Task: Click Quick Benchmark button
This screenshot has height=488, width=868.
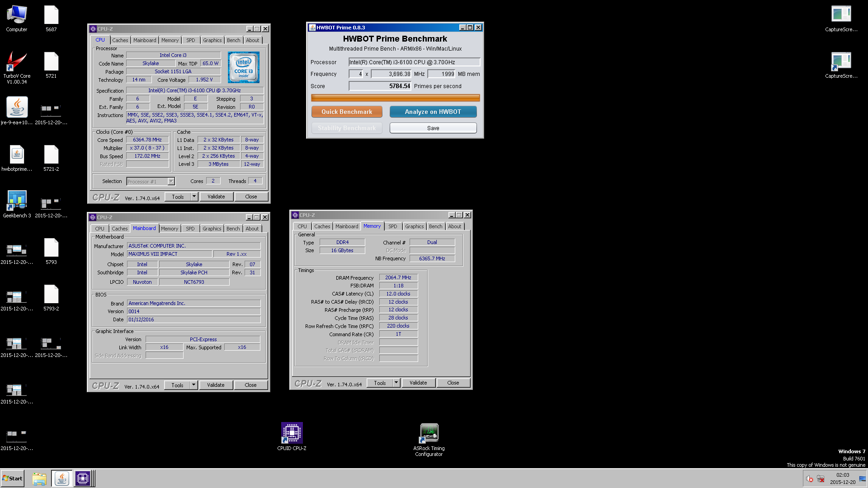Action: [347, 112]
